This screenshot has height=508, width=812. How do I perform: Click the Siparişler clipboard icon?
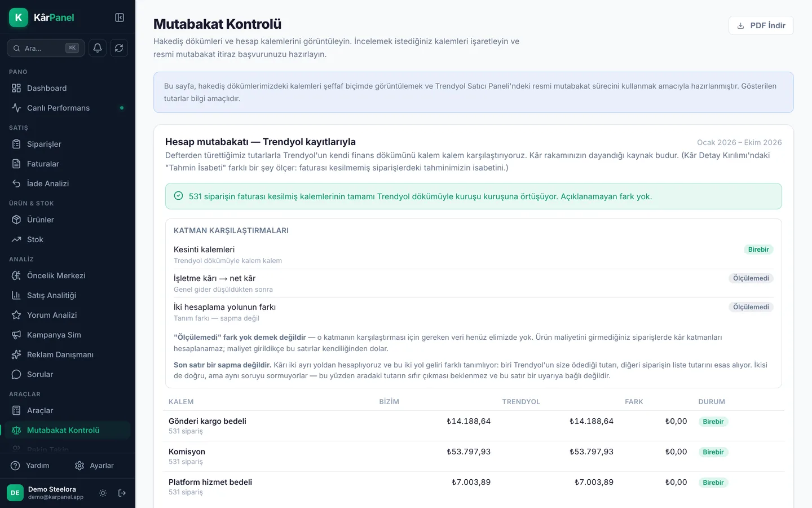(16, 144)
